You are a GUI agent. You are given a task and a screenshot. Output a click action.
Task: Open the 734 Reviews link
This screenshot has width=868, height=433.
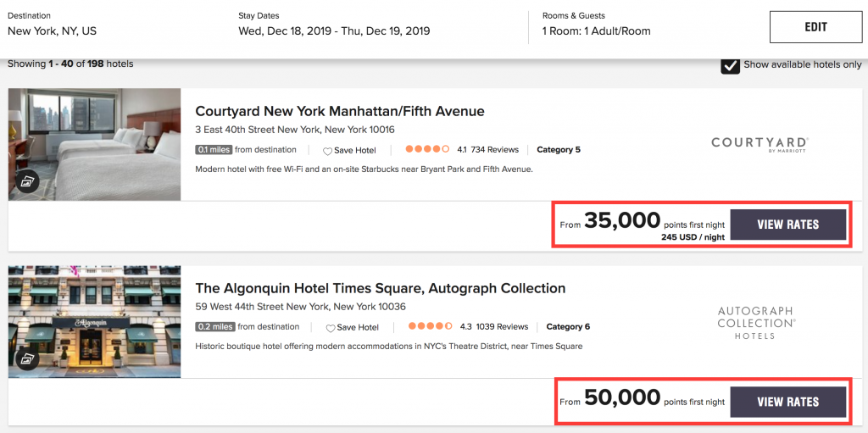494,150
